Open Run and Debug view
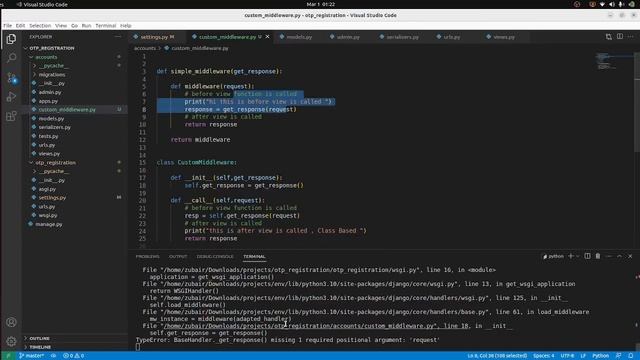640x360 pixels. click(x=11, y=97)
